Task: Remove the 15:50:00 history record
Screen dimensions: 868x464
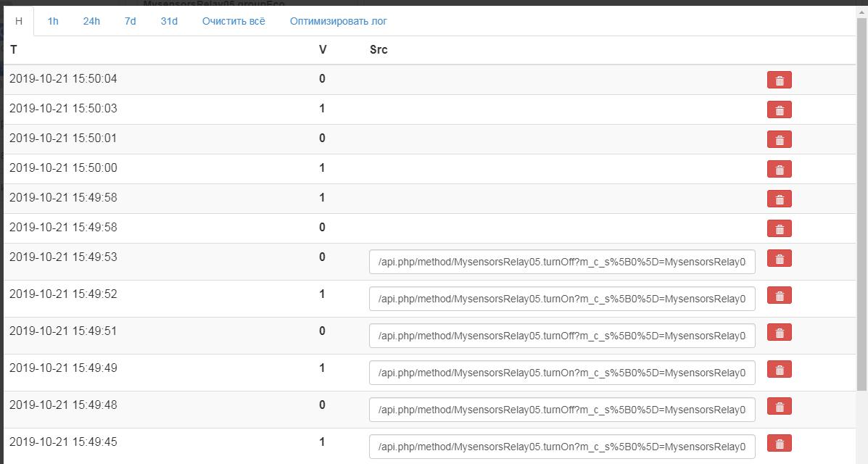Action: pyautogui.click(x=779, y=170)
